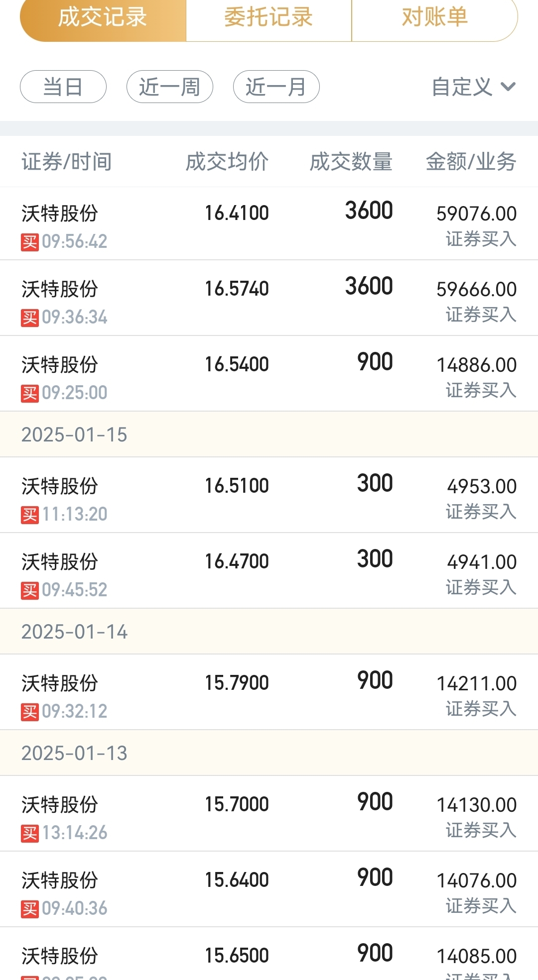Viewport: 538px width, 980px height.
Task: Open the 对账单 tab
Action: pyautogui.click(x=435, y=17)
